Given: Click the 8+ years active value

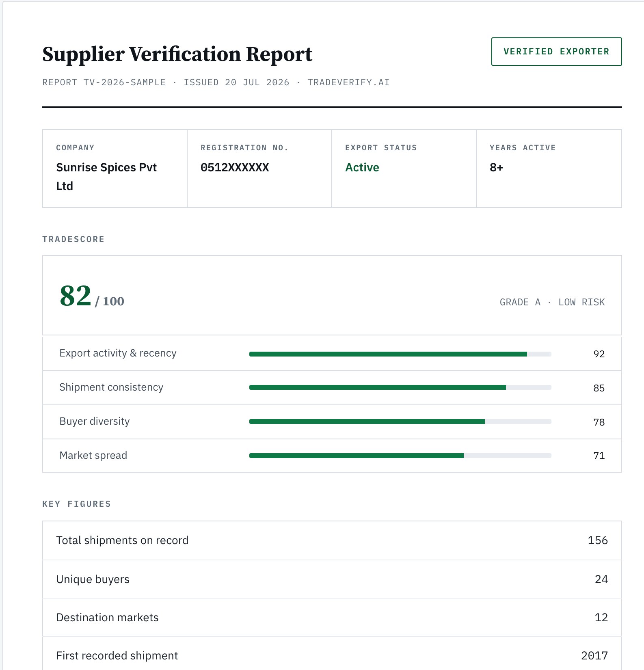Looking at the screenshot, I should [496, 167].
